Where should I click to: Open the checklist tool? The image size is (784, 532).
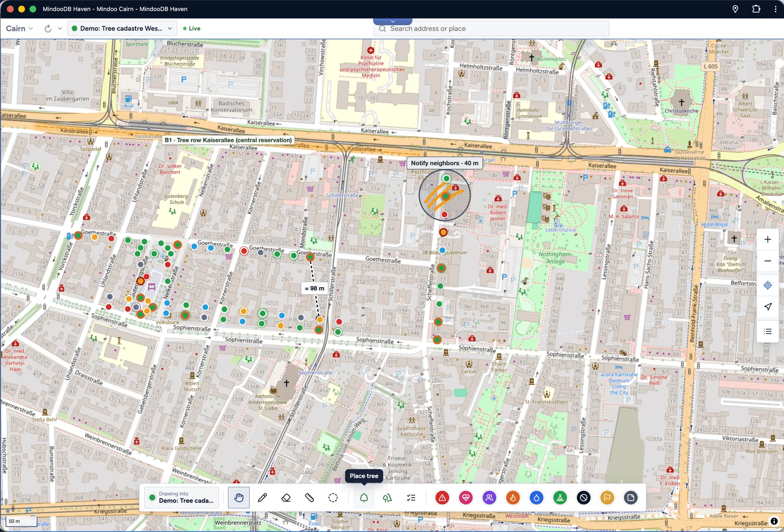pyautogui.click(x=411, y=498)
